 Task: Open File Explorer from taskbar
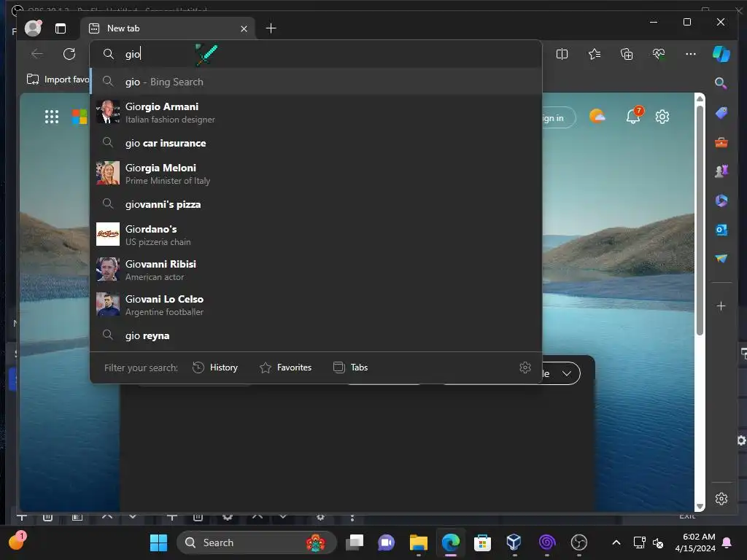point(418,542)
